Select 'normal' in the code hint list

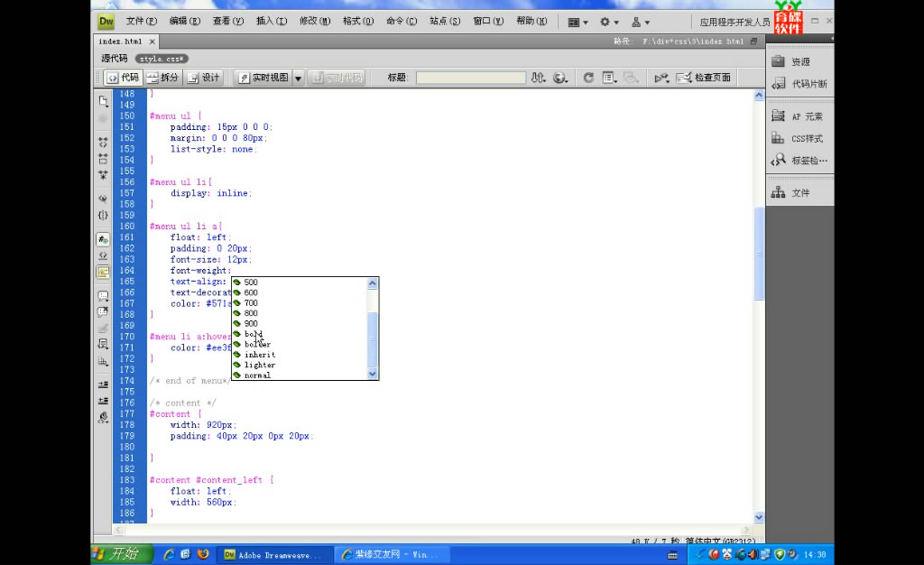click(257, 375)
